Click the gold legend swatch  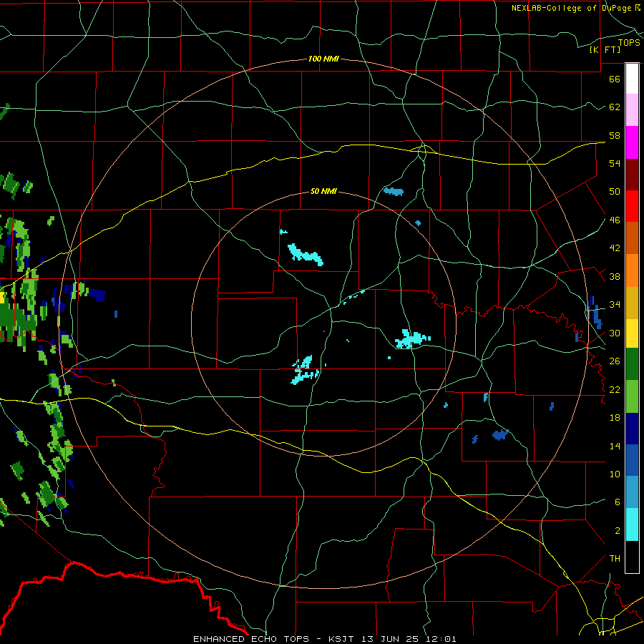coord(632,303)
